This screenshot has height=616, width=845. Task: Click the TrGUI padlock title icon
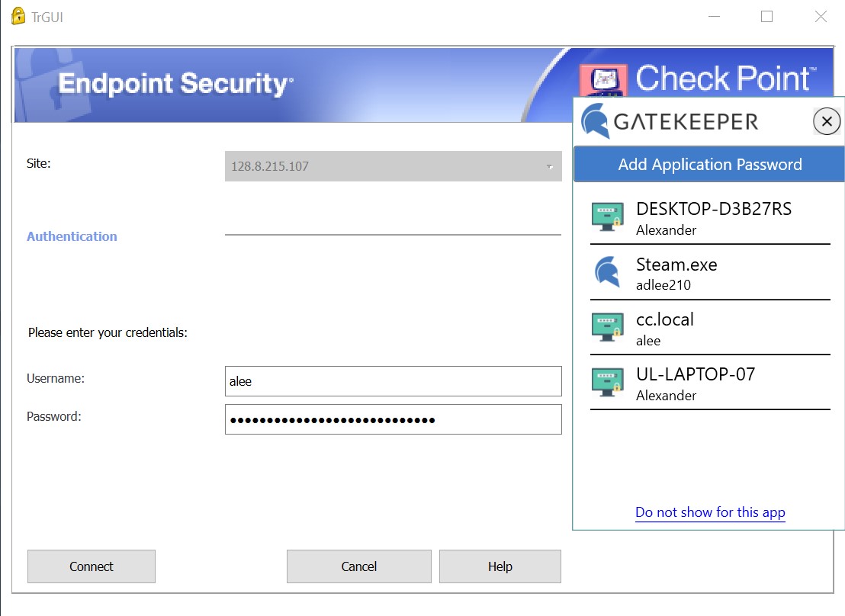click(18, 16)
